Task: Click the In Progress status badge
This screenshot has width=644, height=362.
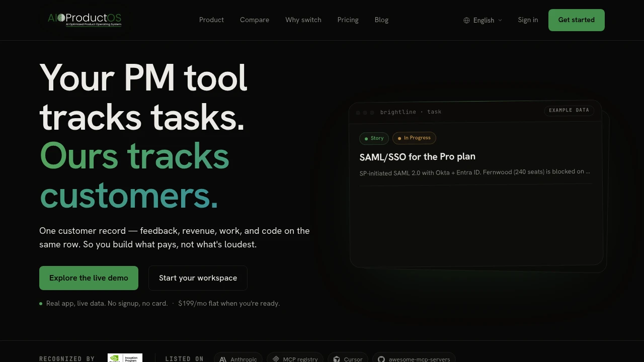Action: [414, 138]
